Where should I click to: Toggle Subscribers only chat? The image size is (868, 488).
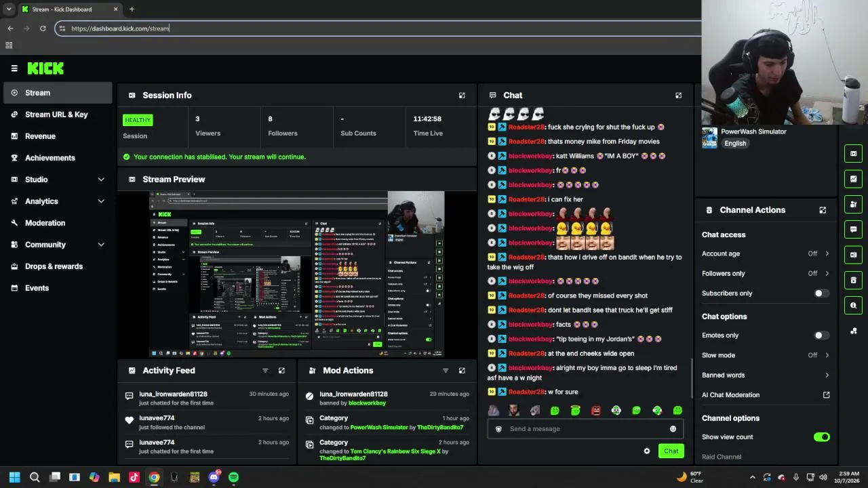tap(821, 293)
